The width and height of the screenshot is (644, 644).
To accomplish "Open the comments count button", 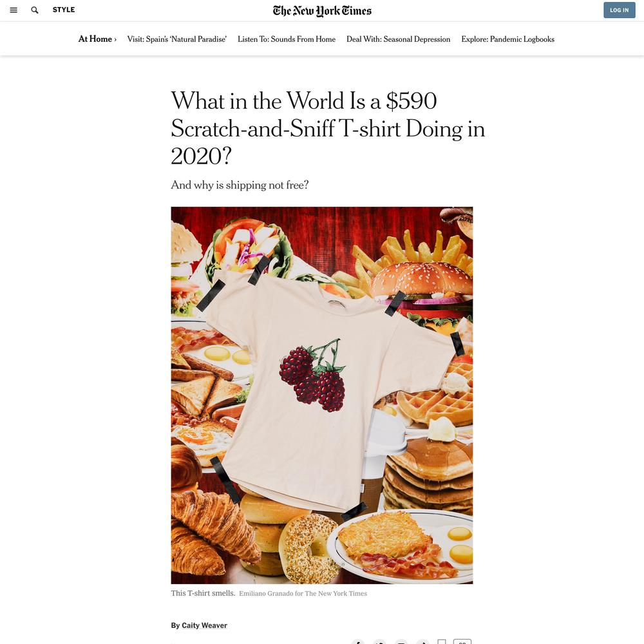I will click(x=462, y=642).
